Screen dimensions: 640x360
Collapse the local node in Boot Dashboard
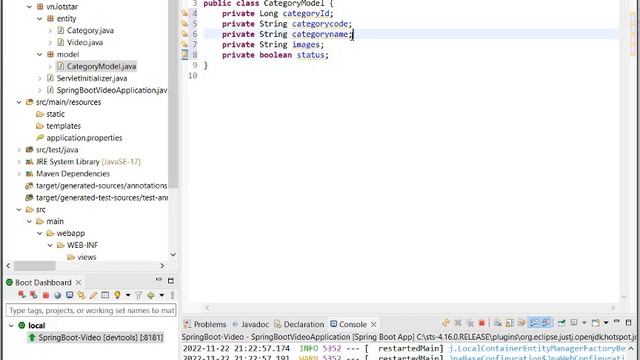(11, 325)
